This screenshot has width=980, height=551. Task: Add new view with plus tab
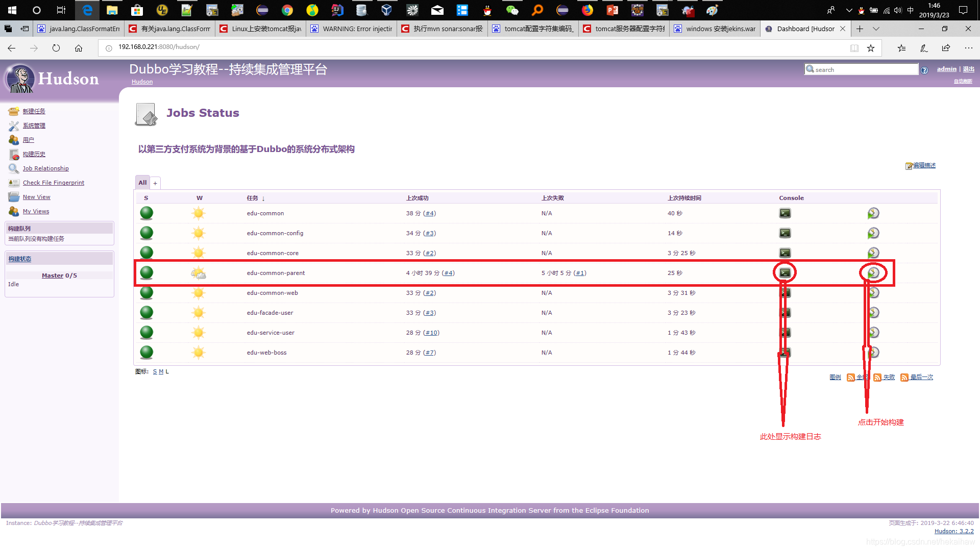point(155,183)
